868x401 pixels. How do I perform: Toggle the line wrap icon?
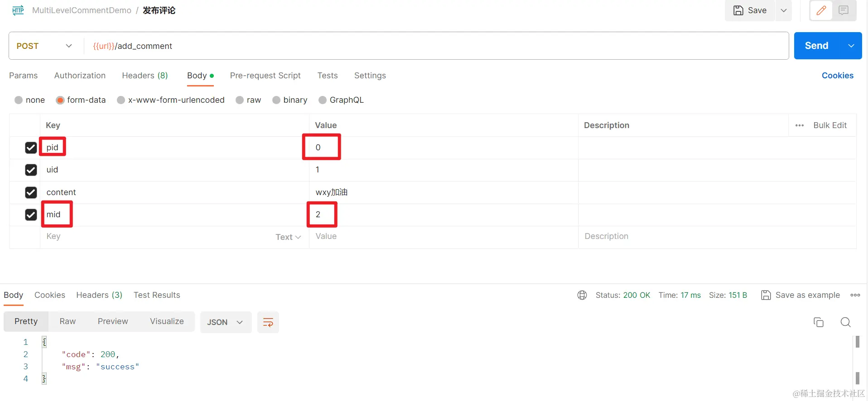point(268,322)
